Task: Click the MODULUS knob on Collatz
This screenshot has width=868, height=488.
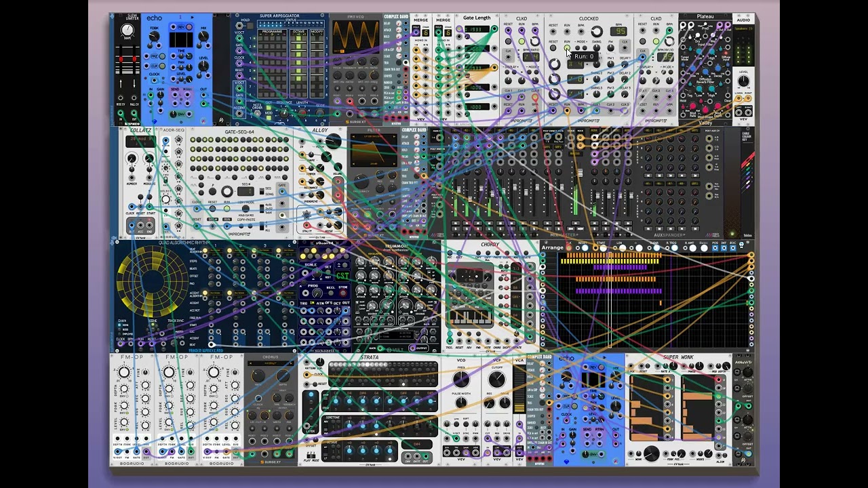Action: tap(150, 159)
